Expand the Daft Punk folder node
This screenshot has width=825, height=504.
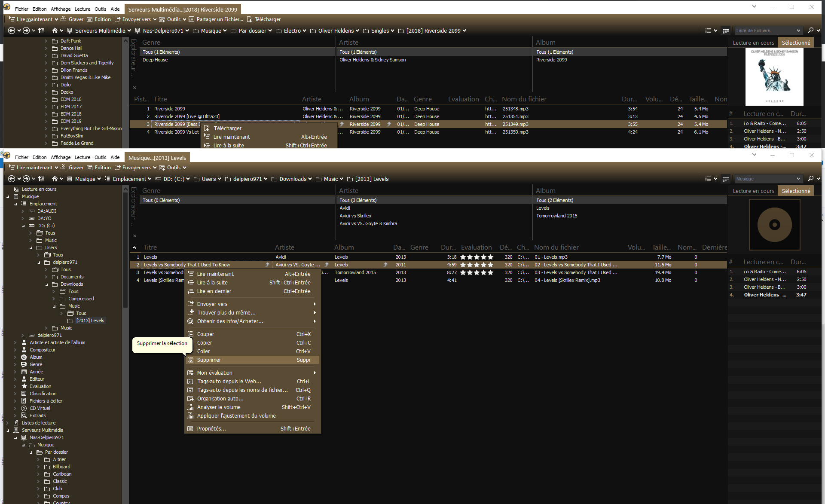(46, 41)
